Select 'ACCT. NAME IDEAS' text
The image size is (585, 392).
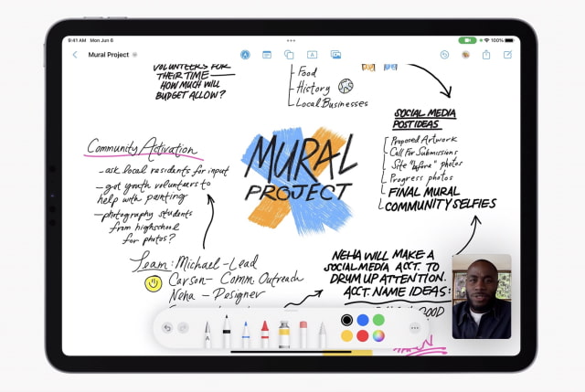(398, 291)
